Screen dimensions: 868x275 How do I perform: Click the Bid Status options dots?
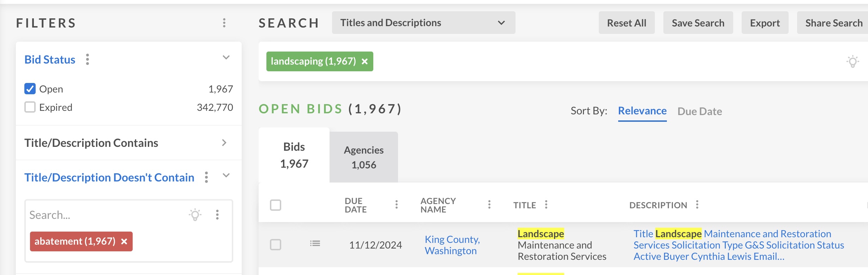pos(88,59)
